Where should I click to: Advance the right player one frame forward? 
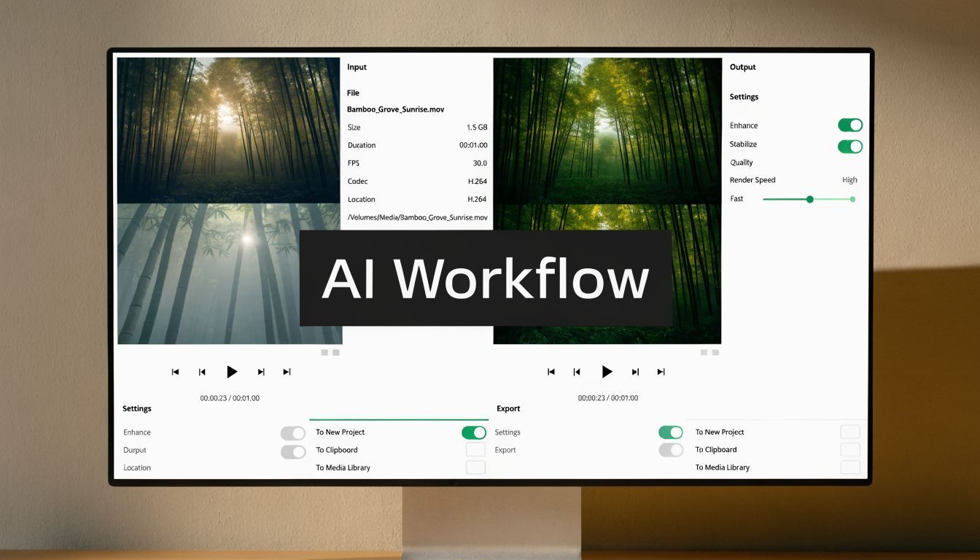634,371
